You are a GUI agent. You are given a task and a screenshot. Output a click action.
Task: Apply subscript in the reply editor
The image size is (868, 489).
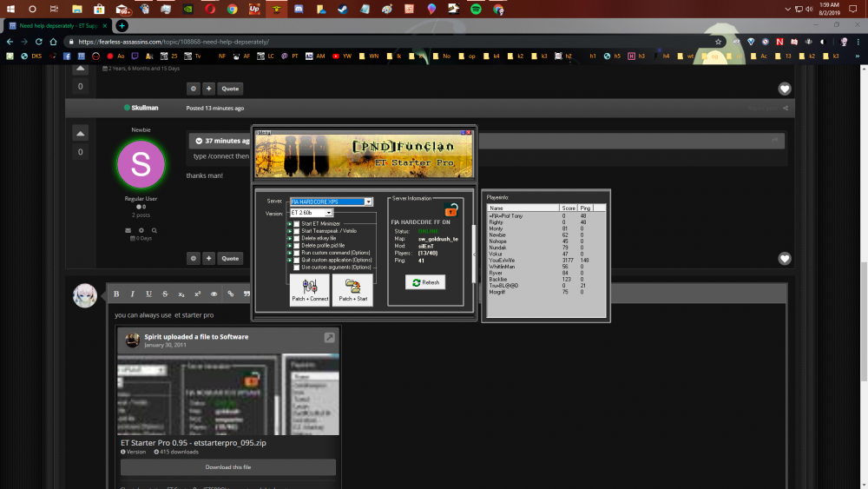(x=181, y=294)
